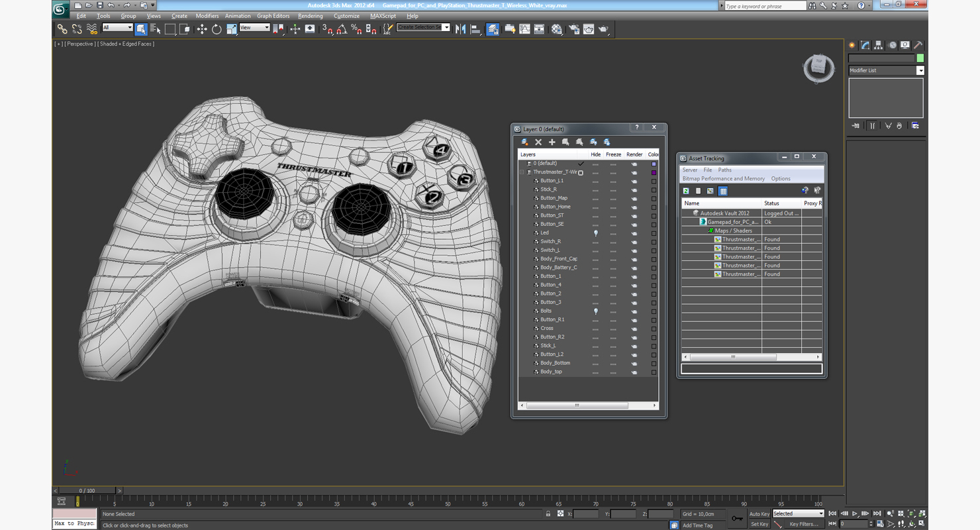980x530 pixels.
Task: Toggle hide for Led layer row
Action: pos(595,233)
